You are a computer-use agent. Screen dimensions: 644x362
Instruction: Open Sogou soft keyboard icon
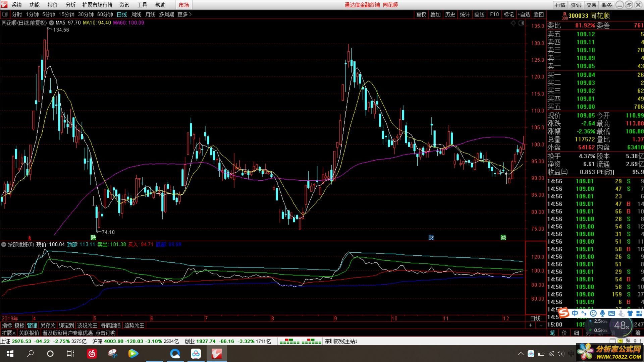(611, 313)
